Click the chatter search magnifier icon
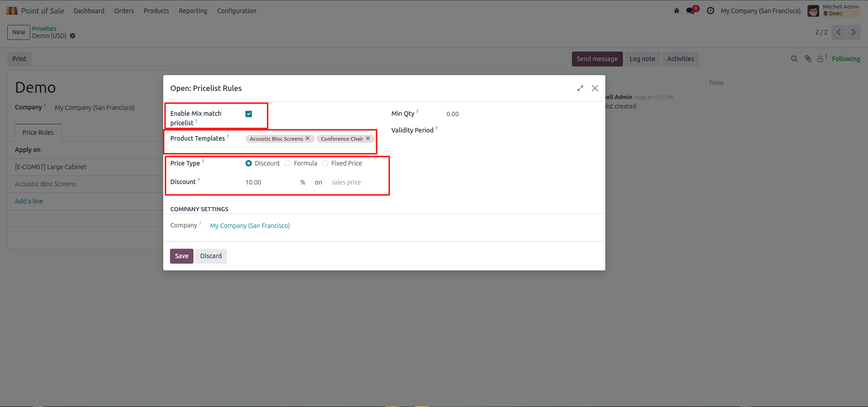Image resolution: width=868 pixels, height=407 pixels. (794, 59)
